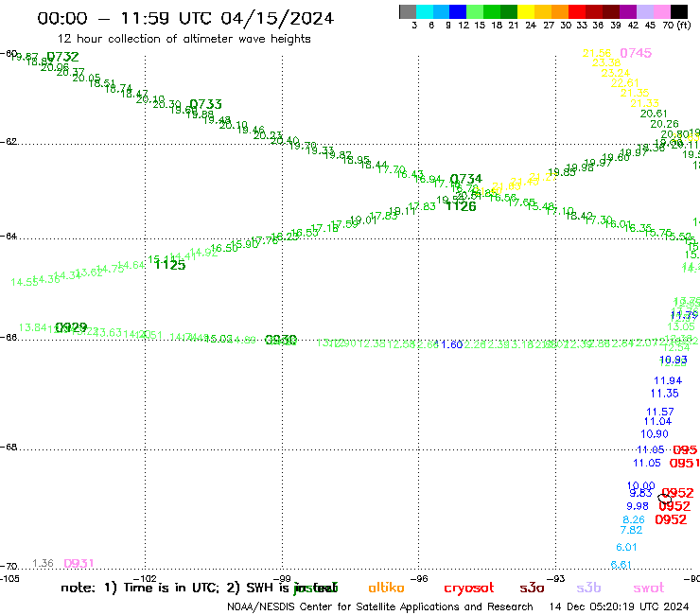This screenshot has width=700, height=615.
Task: Click the -99 longitude axis label
Action: coord(282,579)
